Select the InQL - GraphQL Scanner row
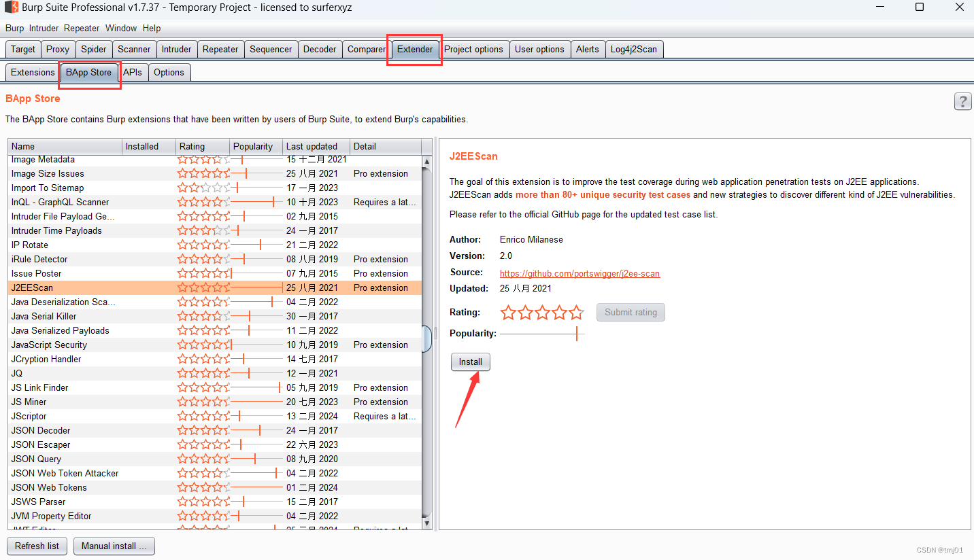The image size is (974, 560). coord(215,202)
